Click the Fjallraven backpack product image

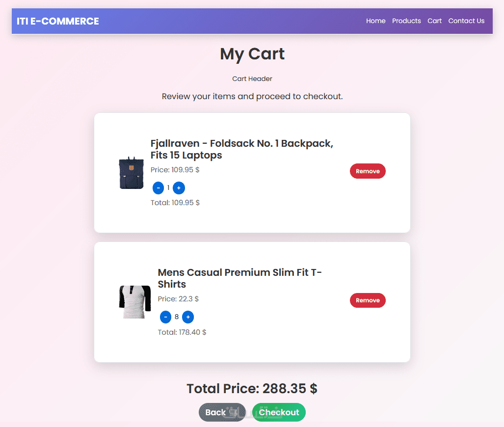pyautogui.click(x=131, y=173)
